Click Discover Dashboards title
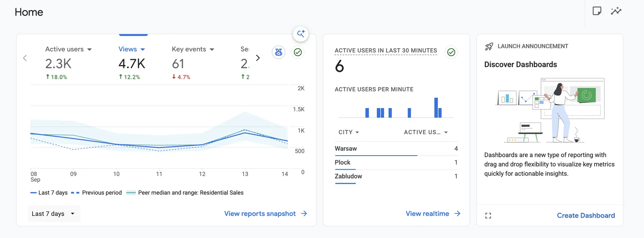Screen dimensions: 644x238 pos(520,64)
